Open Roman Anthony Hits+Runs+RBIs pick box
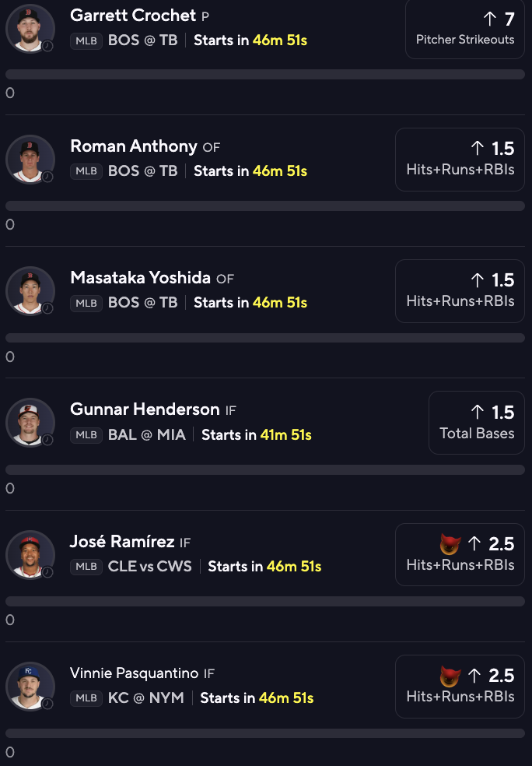 point(460,160)
